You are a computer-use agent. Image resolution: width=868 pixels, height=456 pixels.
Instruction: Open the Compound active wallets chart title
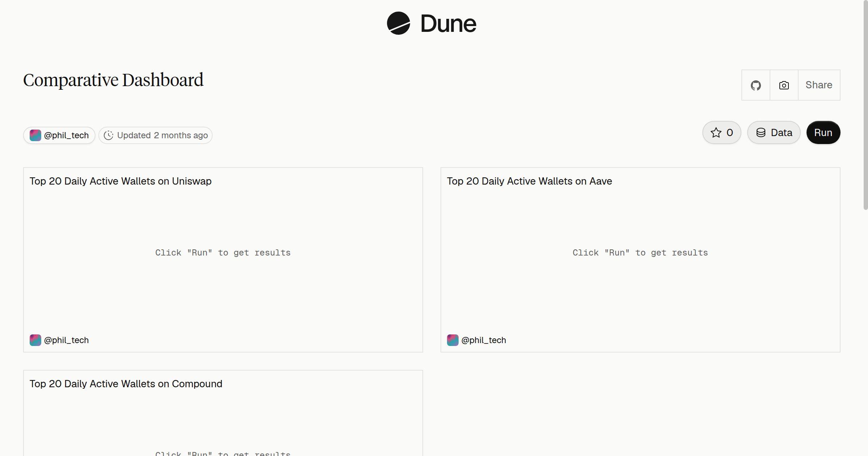click(126, 384)
